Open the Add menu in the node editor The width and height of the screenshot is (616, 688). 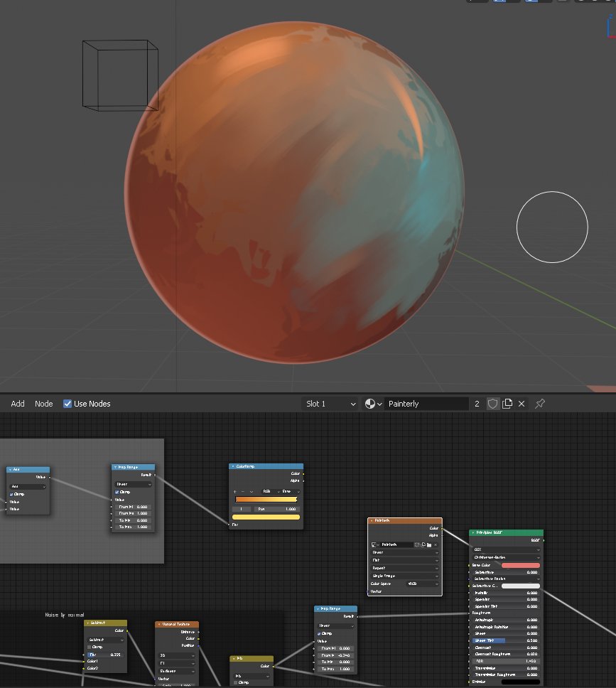17,404
